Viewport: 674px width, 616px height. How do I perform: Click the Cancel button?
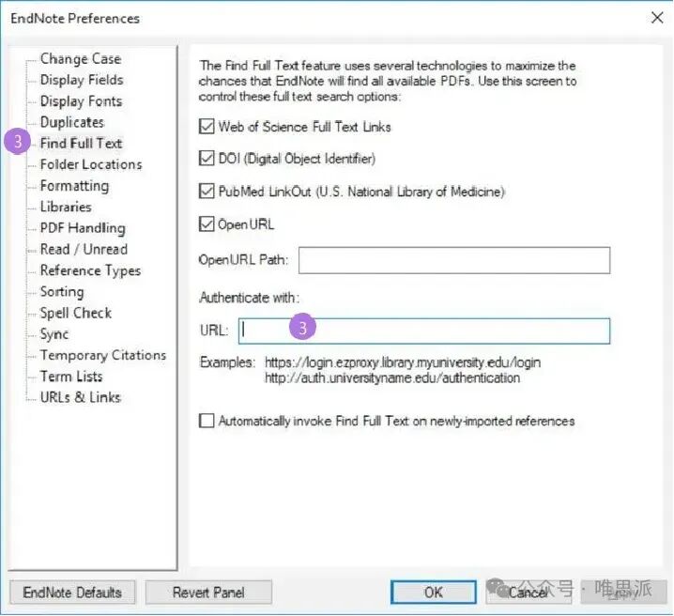(x=528, y=593)
